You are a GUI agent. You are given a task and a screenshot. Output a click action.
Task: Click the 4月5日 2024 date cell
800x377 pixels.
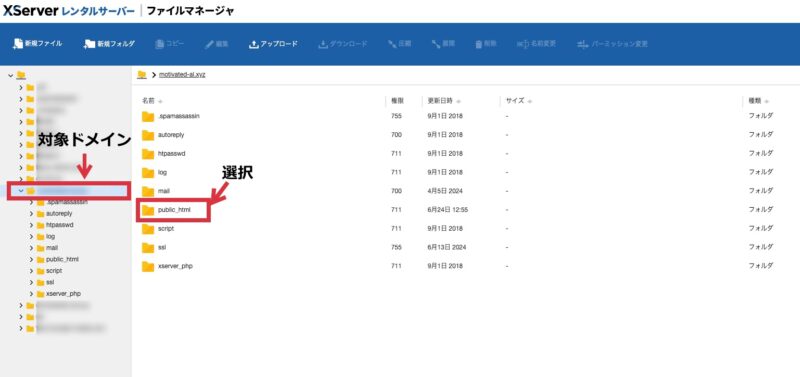point(445,191)
